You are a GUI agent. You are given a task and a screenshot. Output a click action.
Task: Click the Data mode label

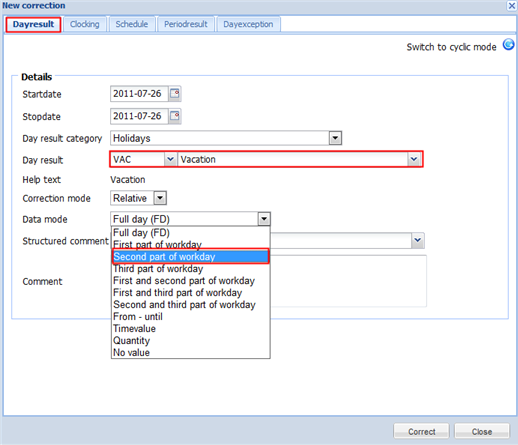45,219
